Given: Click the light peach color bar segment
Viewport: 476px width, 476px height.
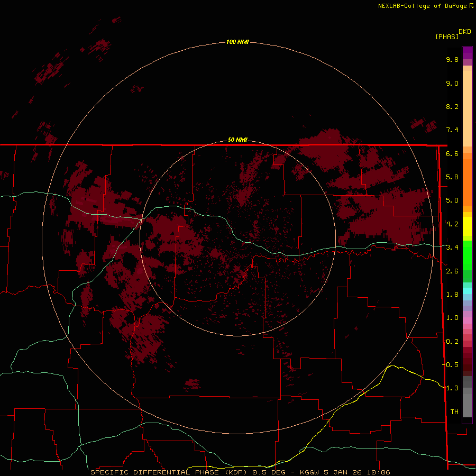Looking at the screenshot, I should pos(467,108).
